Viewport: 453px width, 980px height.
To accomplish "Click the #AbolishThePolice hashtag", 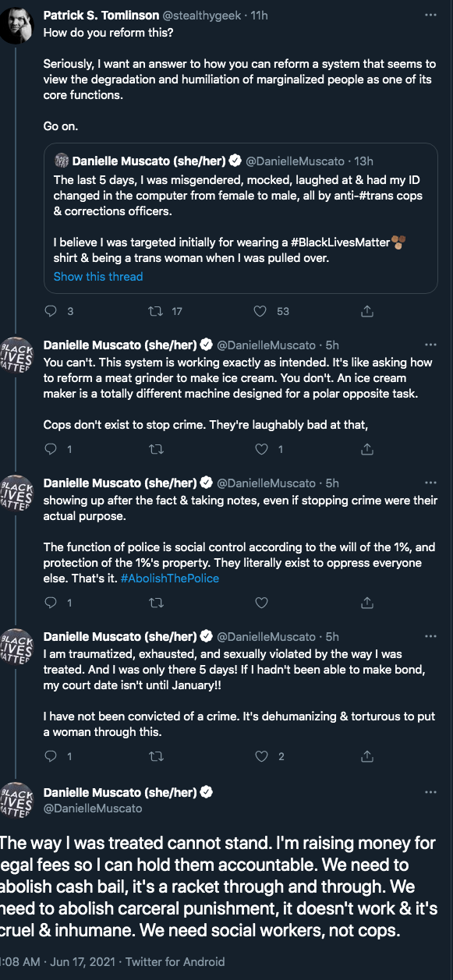I will coord(170,578).
